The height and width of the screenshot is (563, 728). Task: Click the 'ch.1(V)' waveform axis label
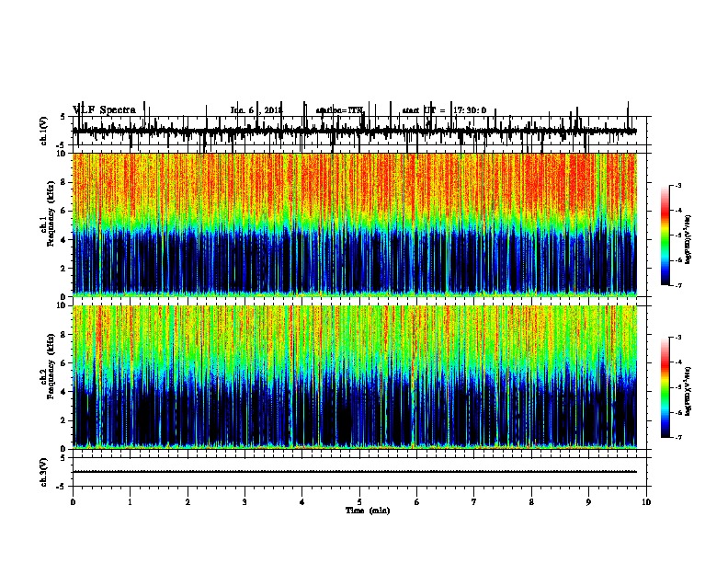pos(43,131)
